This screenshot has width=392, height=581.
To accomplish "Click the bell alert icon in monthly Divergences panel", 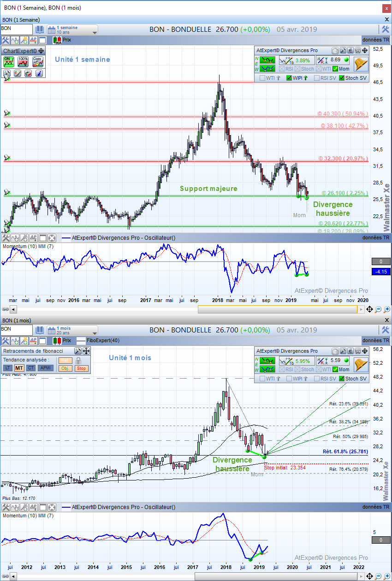I will (361, 364).
